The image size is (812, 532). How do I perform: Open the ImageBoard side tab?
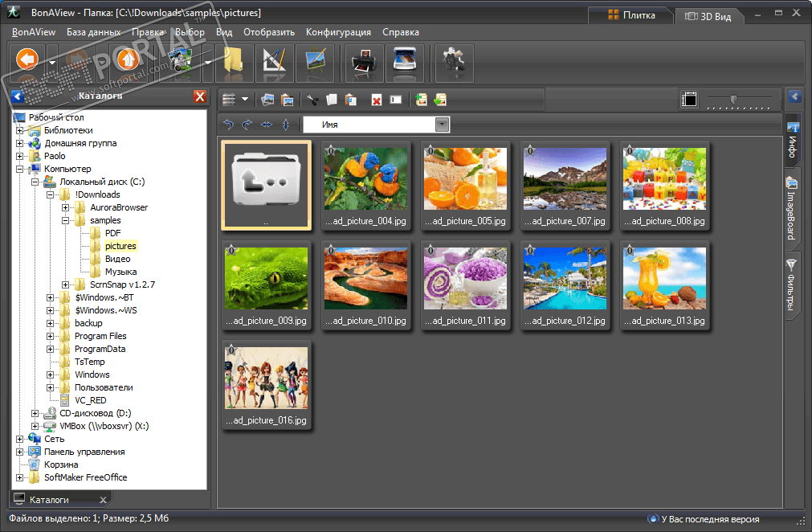coord(791,209)
